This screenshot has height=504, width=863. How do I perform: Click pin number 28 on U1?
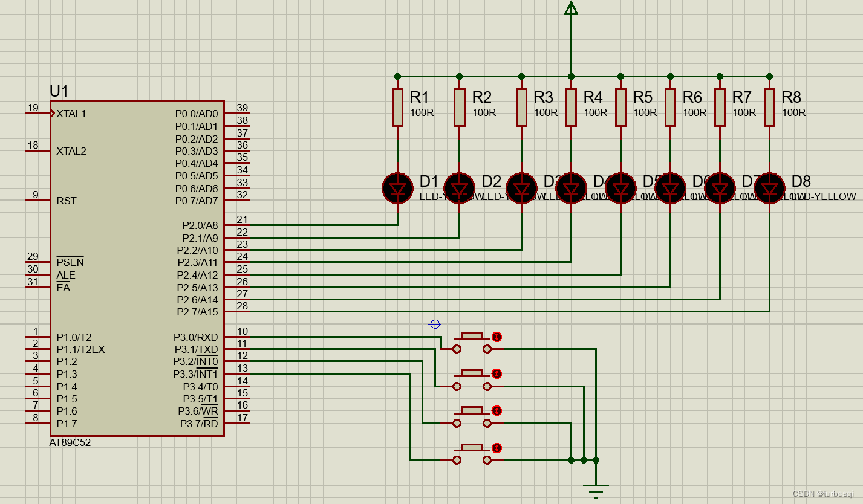pyautogui.click(x=242, y=306)
